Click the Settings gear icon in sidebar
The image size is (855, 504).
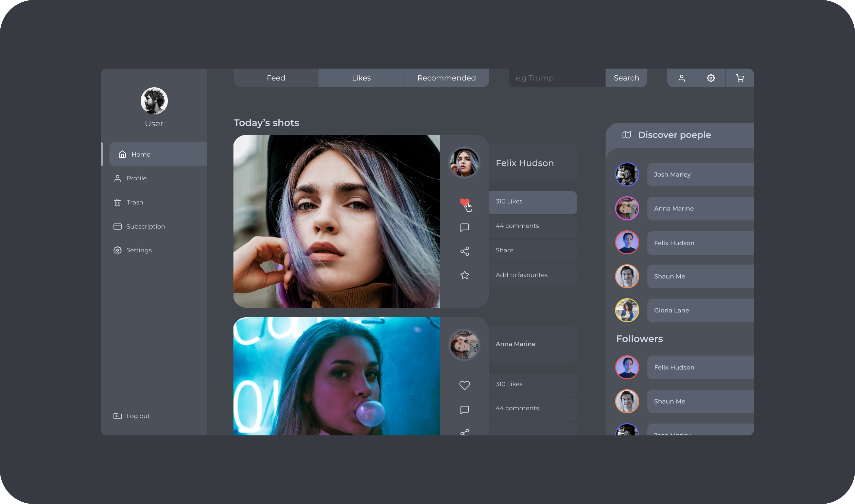point(118,250)
